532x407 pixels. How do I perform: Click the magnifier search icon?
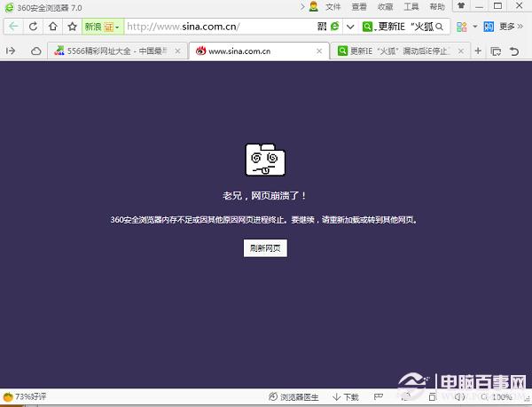(439, 27)
